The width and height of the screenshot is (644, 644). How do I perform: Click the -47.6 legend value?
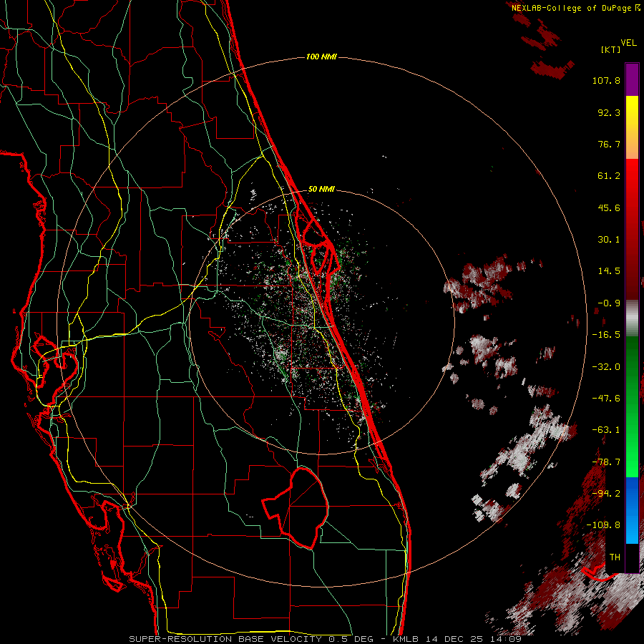(x=606, y=399)
